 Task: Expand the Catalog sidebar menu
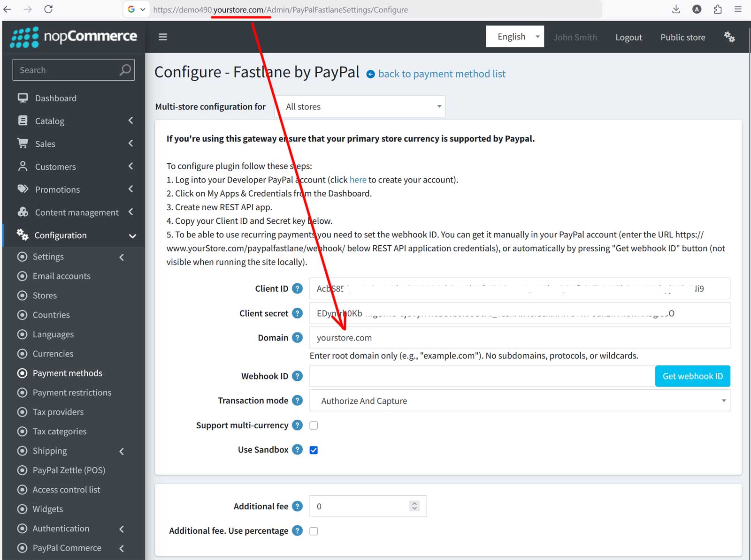(x=50, y=121)
